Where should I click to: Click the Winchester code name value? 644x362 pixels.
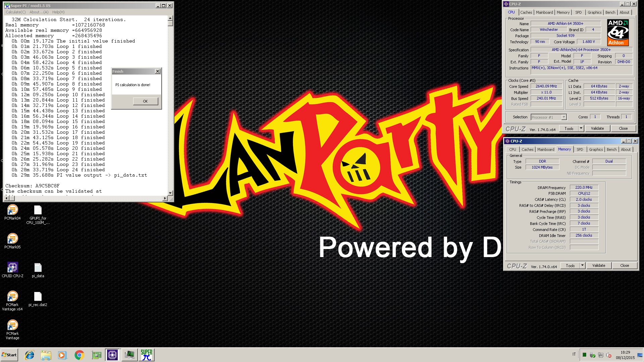pyautogui.click(x=549, y=29)
